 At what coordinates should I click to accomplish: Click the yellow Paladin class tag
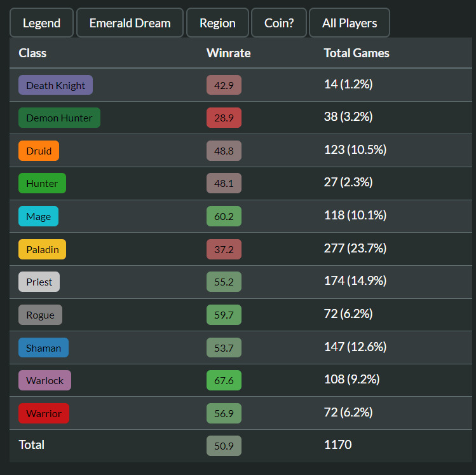click(x=42, y=249)
